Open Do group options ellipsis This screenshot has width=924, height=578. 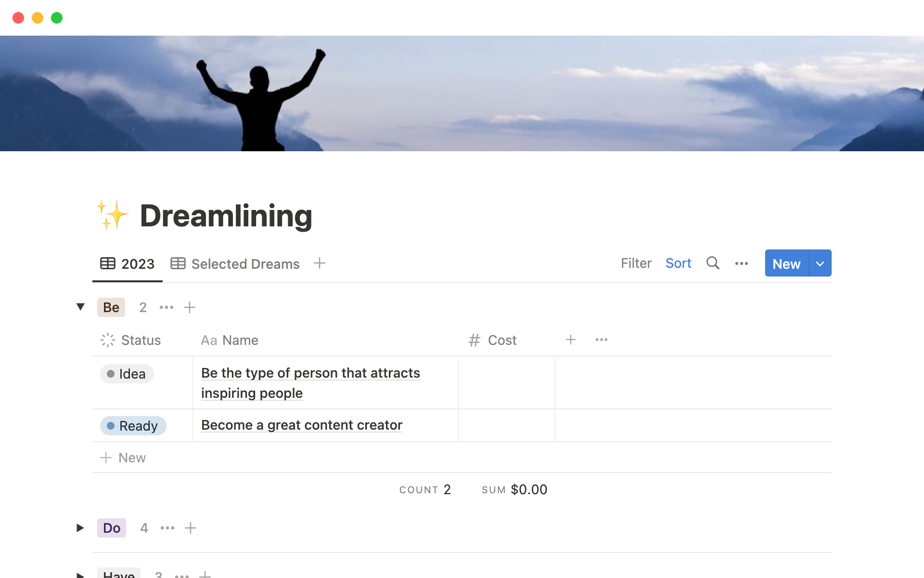click(x=167, y=528)
